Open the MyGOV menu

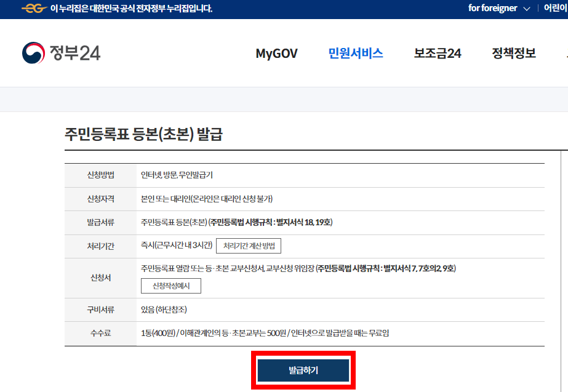pyautogui.click(x=276, y=54)
